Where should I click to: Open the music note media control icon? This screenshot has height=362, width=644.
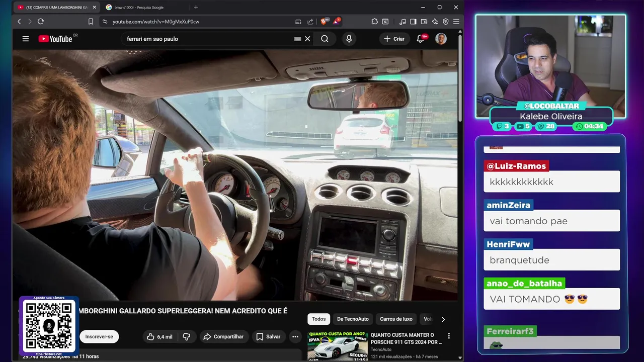pos(403,22)
